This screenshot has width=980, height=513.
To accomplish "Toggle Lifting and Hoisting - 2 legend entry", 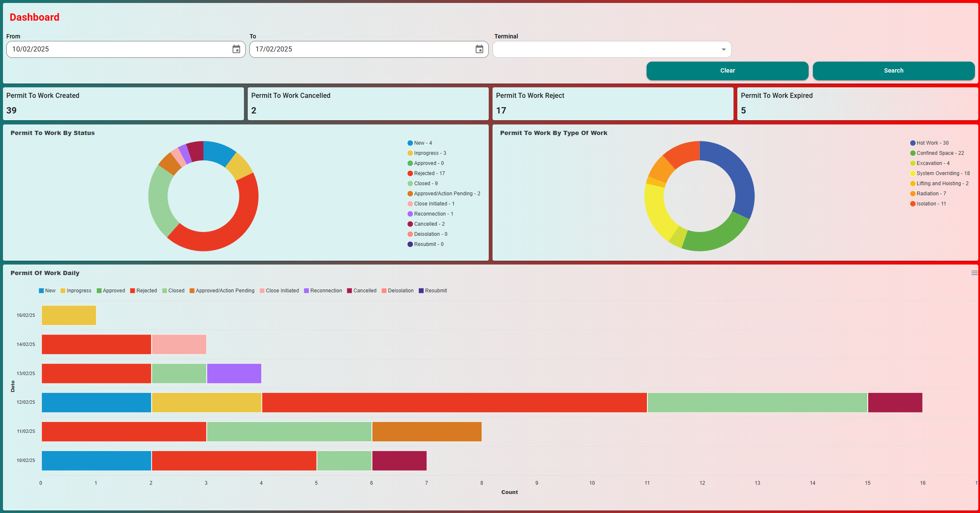I will point(939,184).
